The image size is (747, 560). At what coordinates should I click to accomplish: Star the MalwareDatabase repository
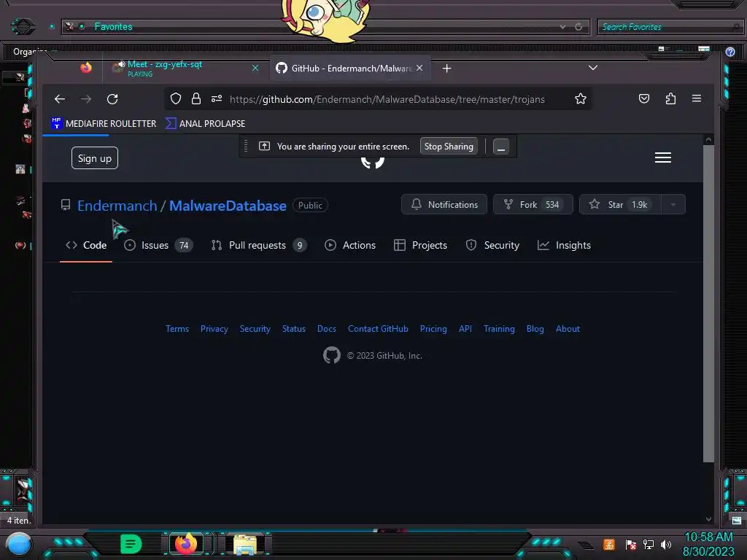[619, 204]
